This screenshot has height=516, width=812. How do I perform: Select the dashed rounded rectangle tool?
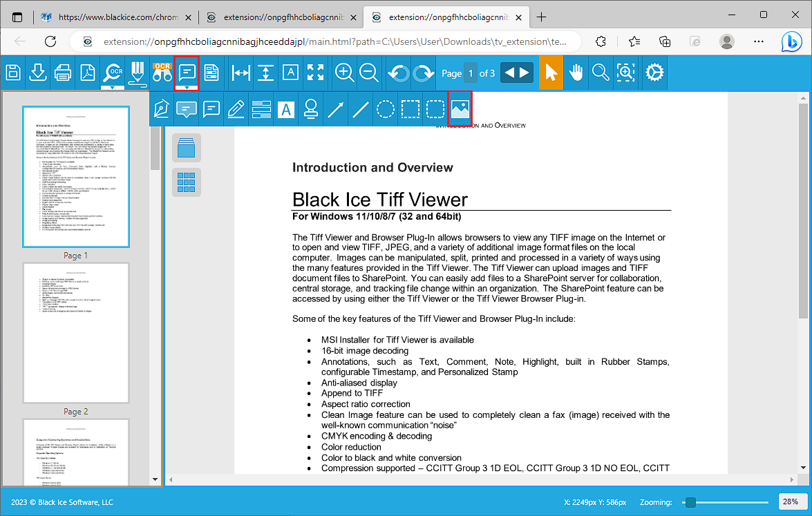(435, 109)
